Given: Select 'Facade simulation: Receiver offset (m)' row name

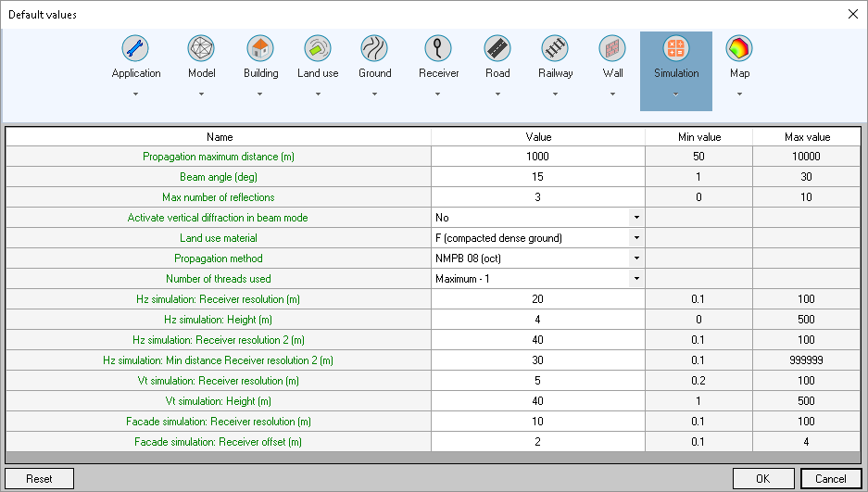Looking at the screenshot, I should pyautogui.click(x=218, y=442).
